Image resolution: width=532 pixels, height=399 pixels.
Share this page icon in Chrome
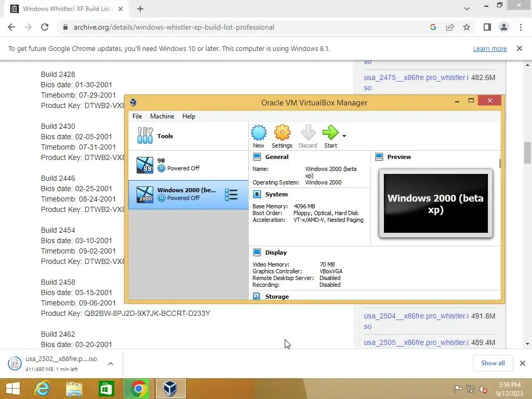[450, 27]
